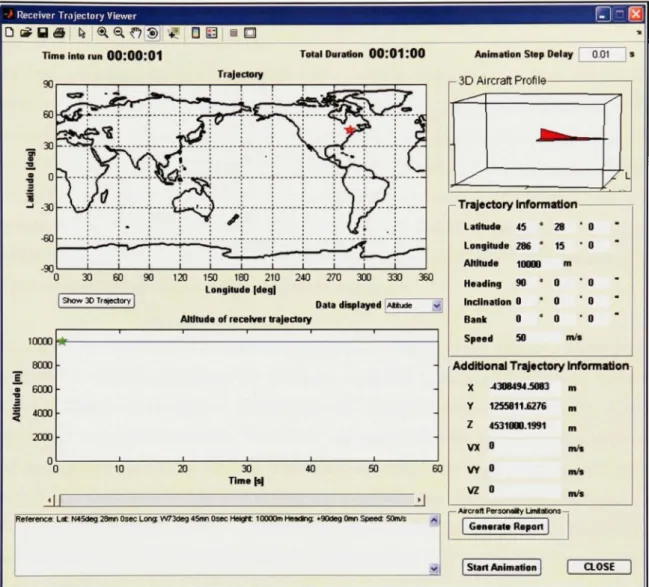649x587 pixels.
Task: Select the Pan hand tool
Action: 135,33
